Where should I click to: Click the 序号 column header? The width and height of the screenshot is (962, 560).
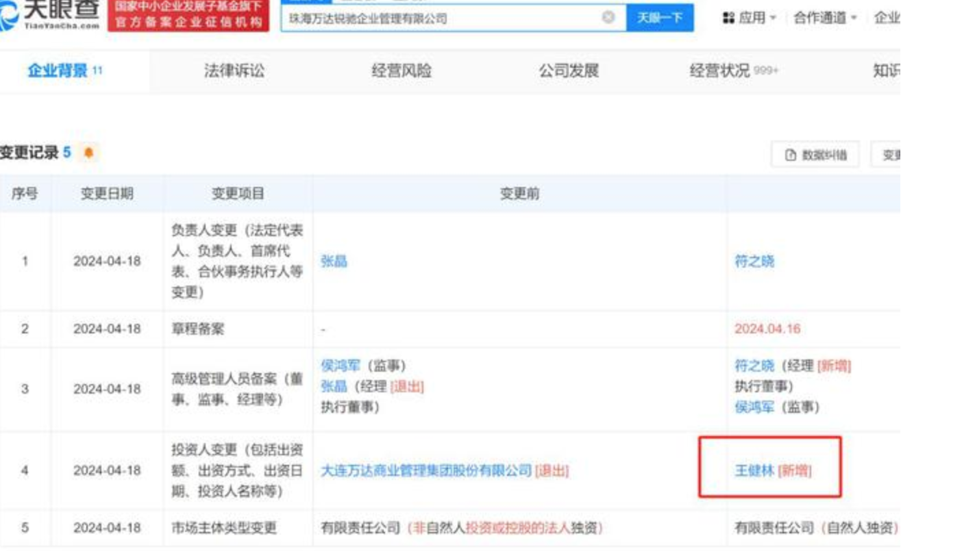point(25,194)
